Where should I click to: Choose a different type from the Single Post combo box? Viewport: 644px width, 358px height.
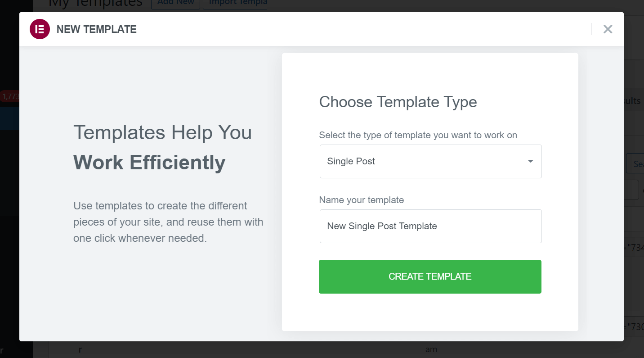click(430, 161)
